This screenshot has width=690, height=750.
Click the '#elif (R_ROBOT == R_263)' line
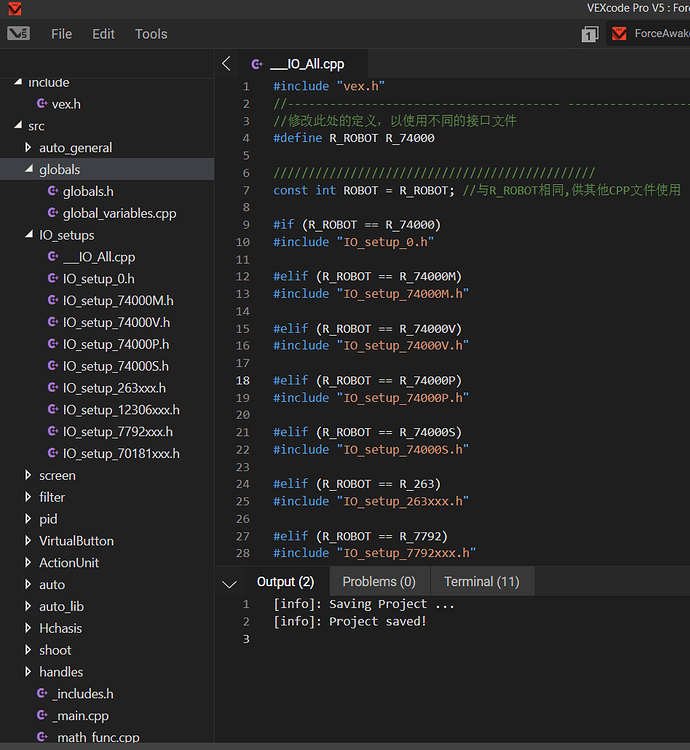pyautogui.click(x=357, y=484)
